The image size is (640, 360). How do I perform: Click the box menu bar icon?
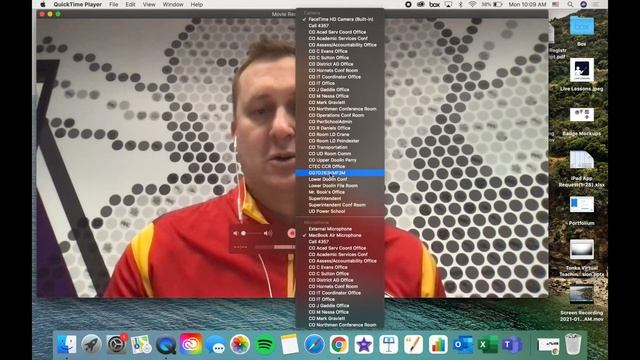click(434, 4)
